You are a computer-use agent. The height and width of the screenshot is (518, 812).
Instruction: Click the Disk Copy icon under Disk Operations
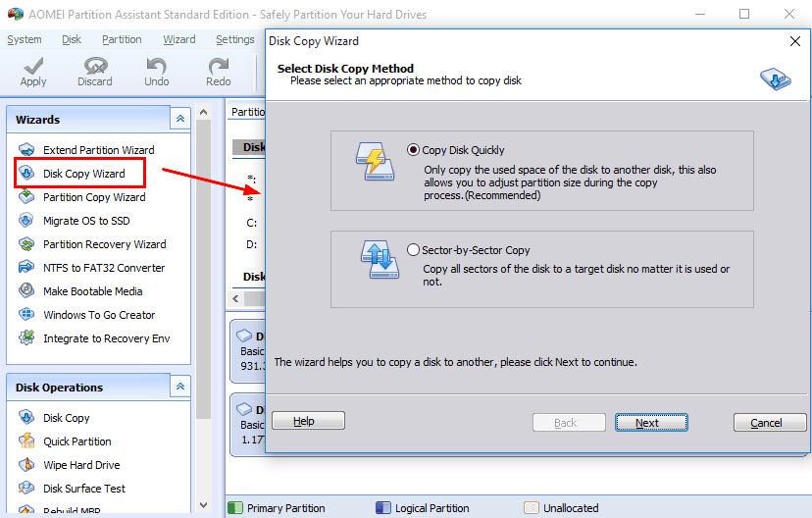click(x=26, y=418)
